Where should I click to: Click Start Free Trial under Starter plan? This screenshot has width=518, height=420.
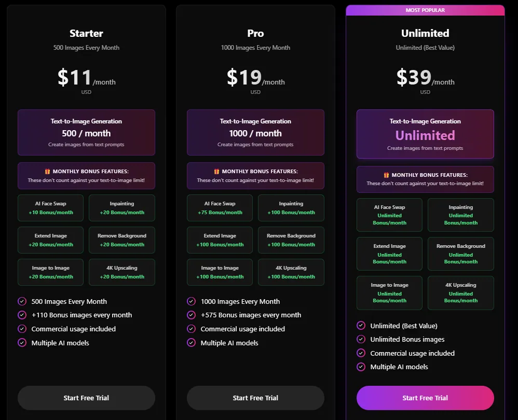coord(86,398)
